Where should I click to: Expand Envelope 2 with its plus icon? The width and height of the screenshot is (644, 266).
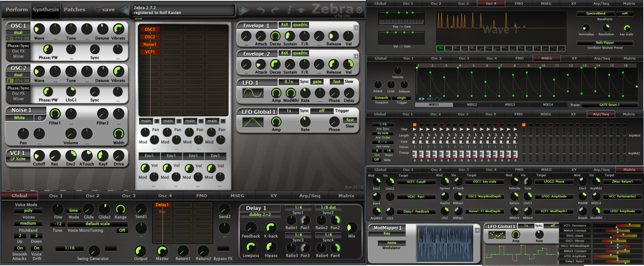click(x=356, y=56)
